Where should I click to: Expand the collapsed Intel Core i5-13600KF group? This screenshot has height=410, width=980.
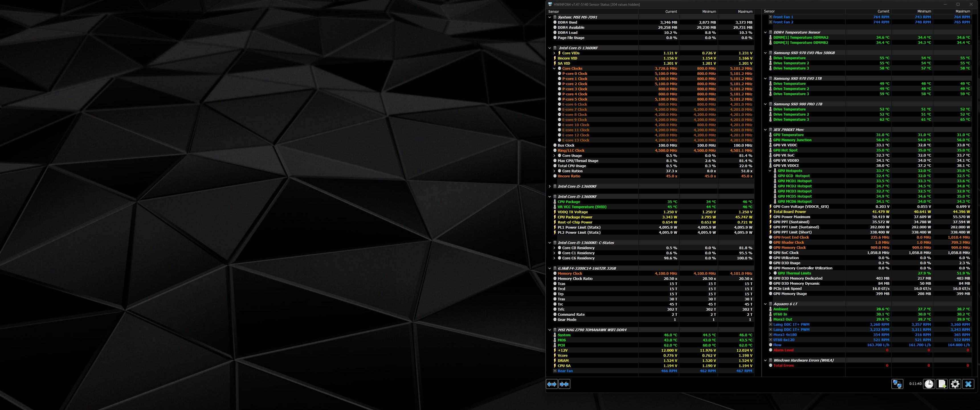point(550,186)
